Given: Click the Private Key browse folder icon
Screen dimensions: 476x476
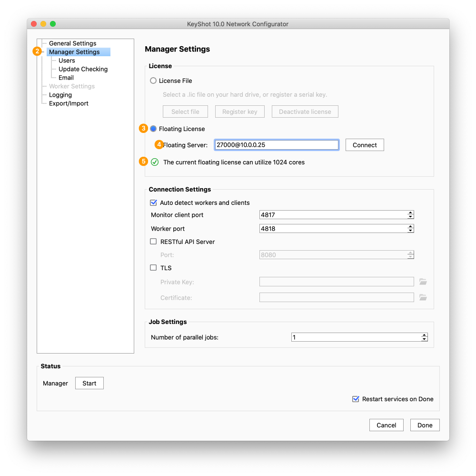Looking at the screenshot, I should tap(423, 282).
